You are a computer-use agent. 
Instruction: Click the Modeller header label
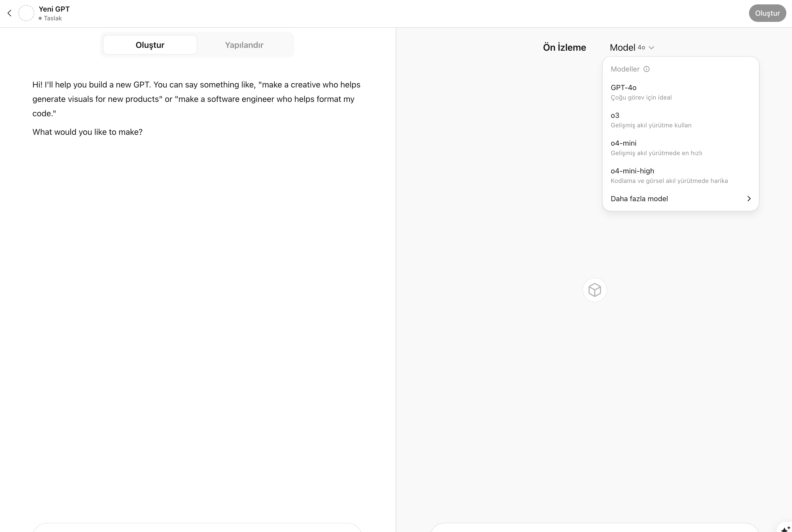coord(625,69)
